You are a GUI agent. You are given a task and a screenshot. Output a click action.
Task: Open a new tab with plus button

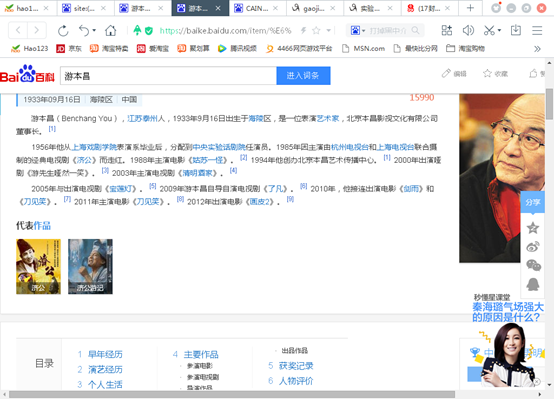pos(470,8)
